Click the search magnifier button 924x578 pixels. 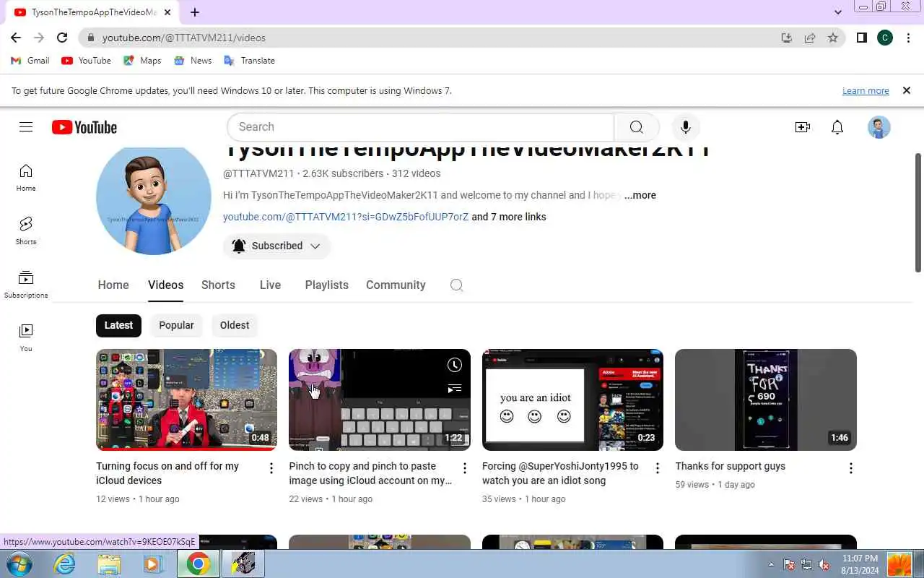coord(636,127)
